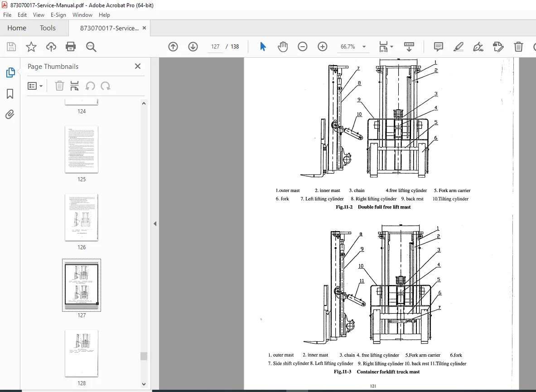Open the fit page scrolling options

(386, 47)
